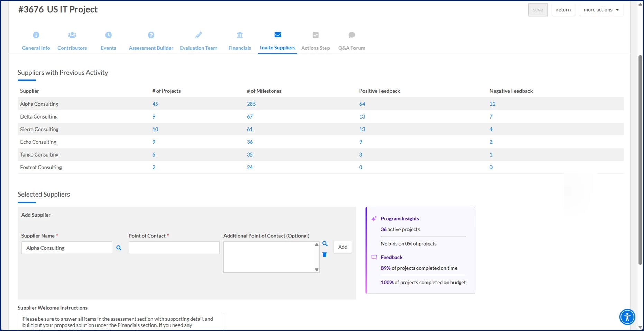The height and width of the screenshot is (331, 644).
Task: Open the Actions Step tab
Action: 315,48
